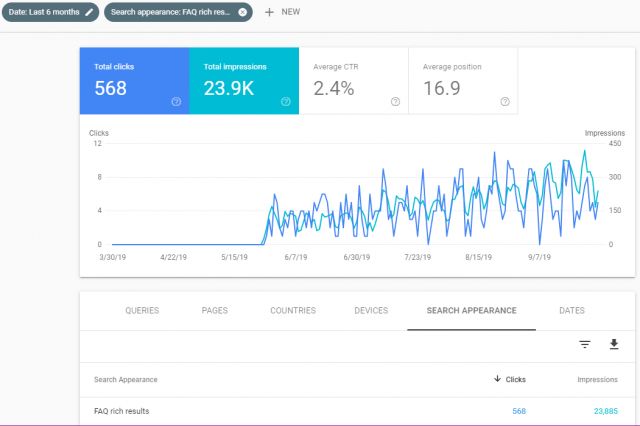Screen dimensions: 640x426
Task: Click the 3/30/19 date label on chart
Action: click(113, 257)
